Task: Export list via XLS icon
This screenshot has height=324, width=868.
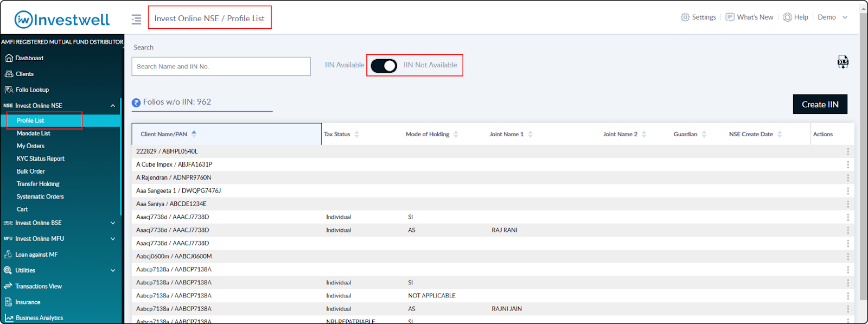Action: pos(843,62)
